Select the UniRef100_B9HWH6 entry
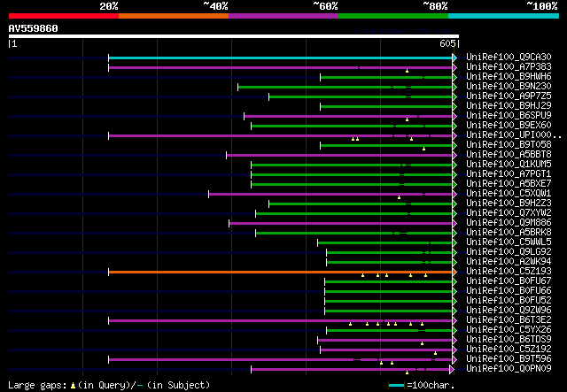The height and width of the screenshot is (392, 567). (x=509, y=77)
